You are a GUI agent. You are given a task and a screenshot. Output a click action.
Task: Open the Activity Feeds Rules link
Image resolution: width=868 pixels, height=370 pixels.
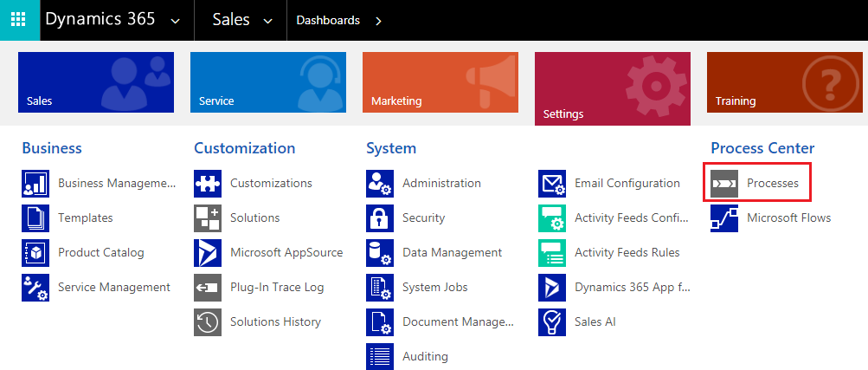[x=627, y=252]
